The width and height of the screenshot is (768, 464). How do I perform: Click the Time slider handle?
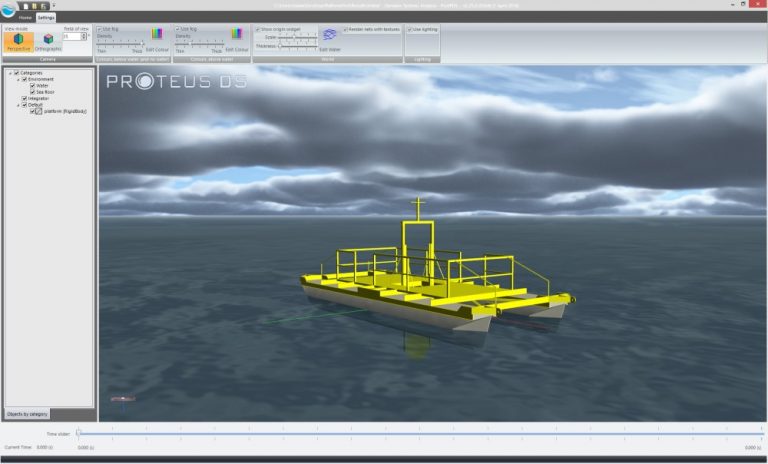78,434
